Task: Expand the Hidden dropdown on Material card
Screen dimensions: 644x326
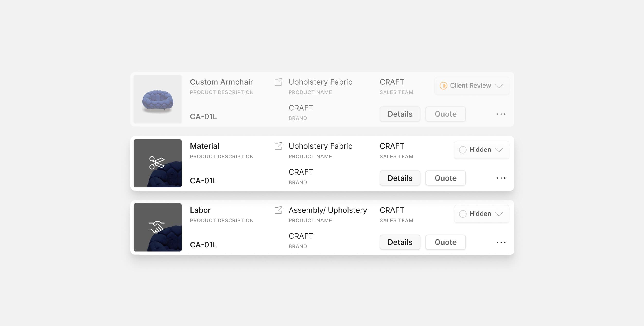Action: [499, 149]
